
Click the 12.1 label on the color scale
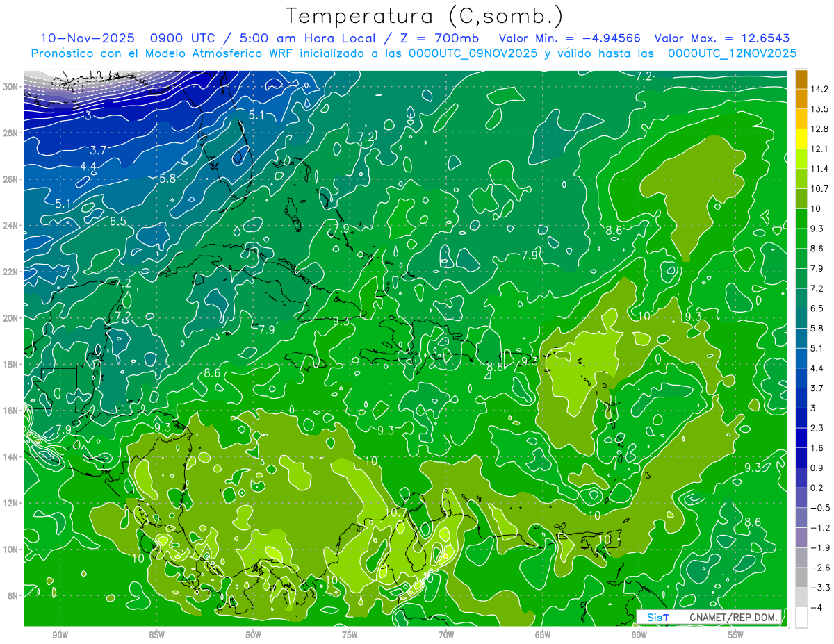(820, 149)
